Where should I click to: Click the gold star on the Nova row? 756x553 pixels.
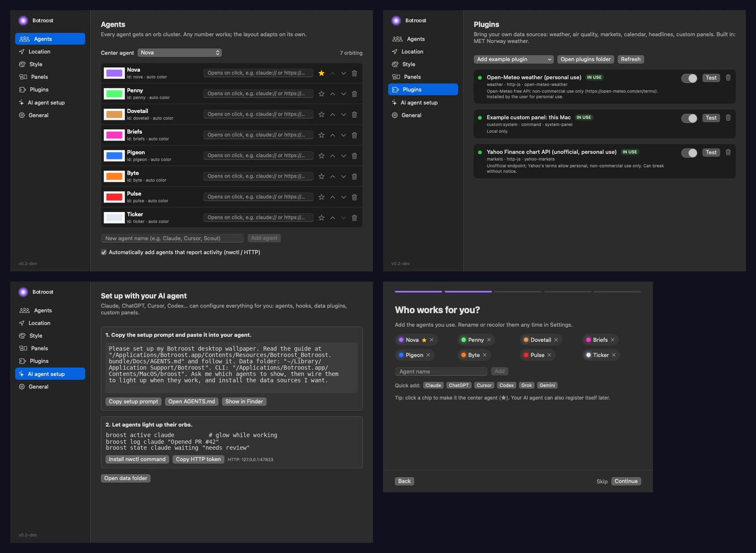(x=321, y=73)
